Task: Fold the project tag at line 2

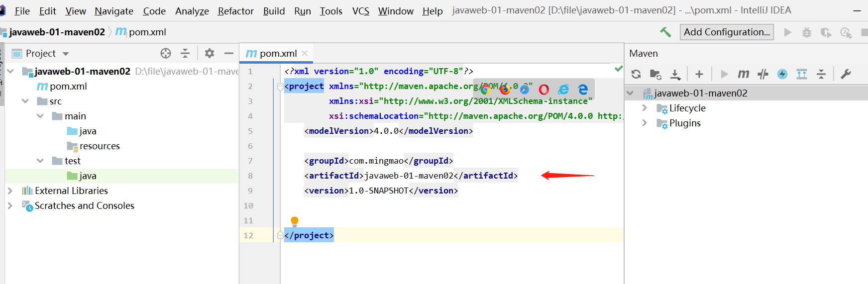Action: pyautogui.click(x=280, y=87)
